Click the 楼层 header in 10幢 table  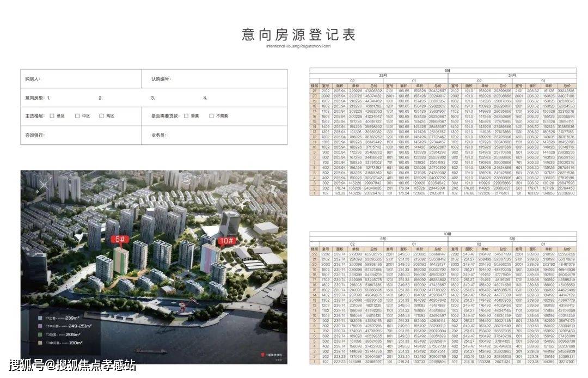coord(315,249)
